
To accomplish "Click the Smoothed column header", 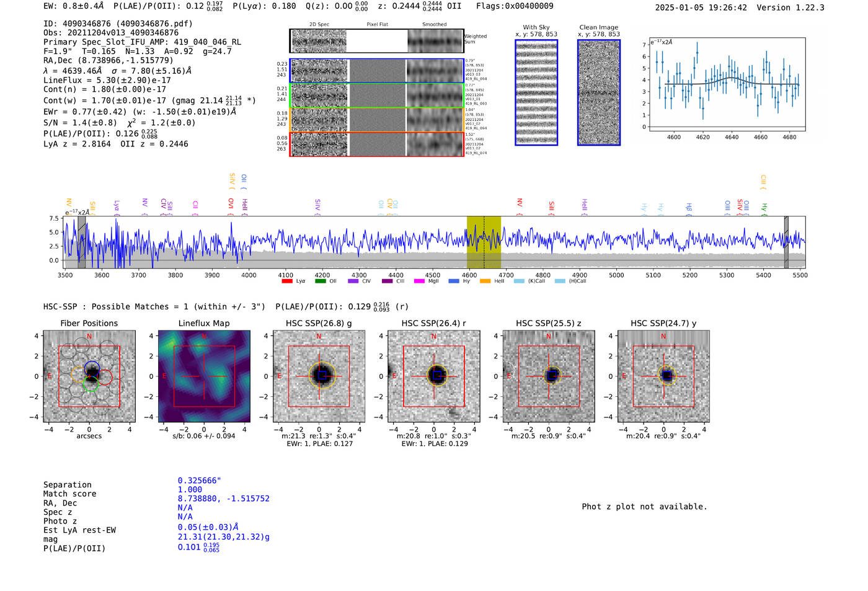I will 435,25.
